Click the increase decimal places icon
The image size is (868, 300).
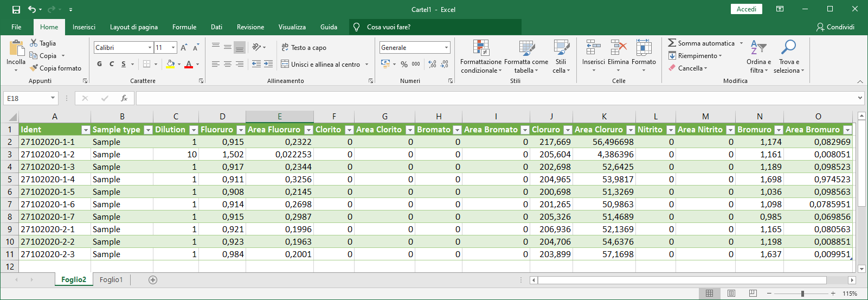tap(432, 64)
